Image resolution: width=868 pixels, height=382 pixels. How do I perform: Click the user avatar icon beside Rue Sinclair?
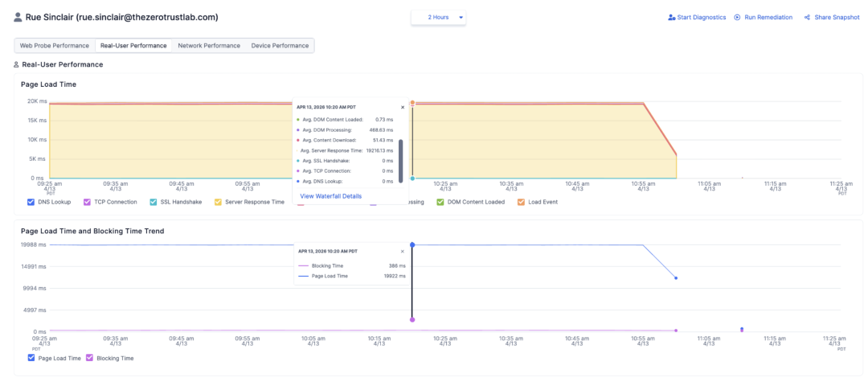pos(18,17)
